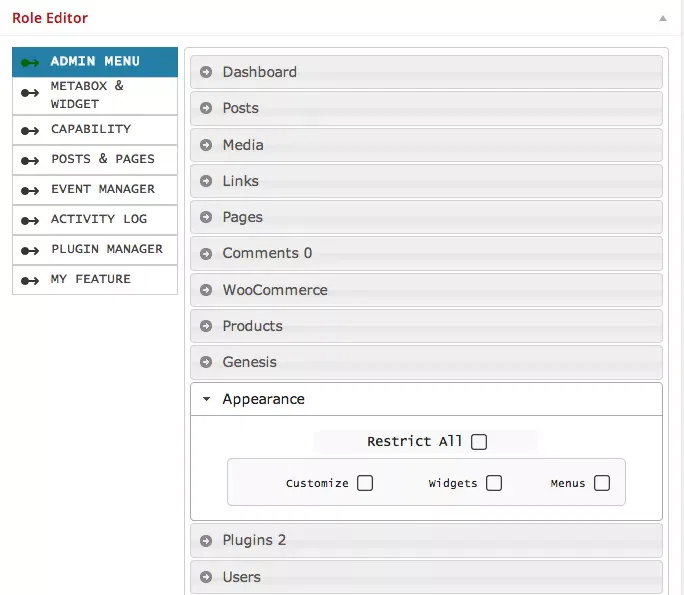Image resolution: width=684 pixels, height=595 pixels.
Task: Click the circle arrow icon on Products row
Action: point(206,326)
